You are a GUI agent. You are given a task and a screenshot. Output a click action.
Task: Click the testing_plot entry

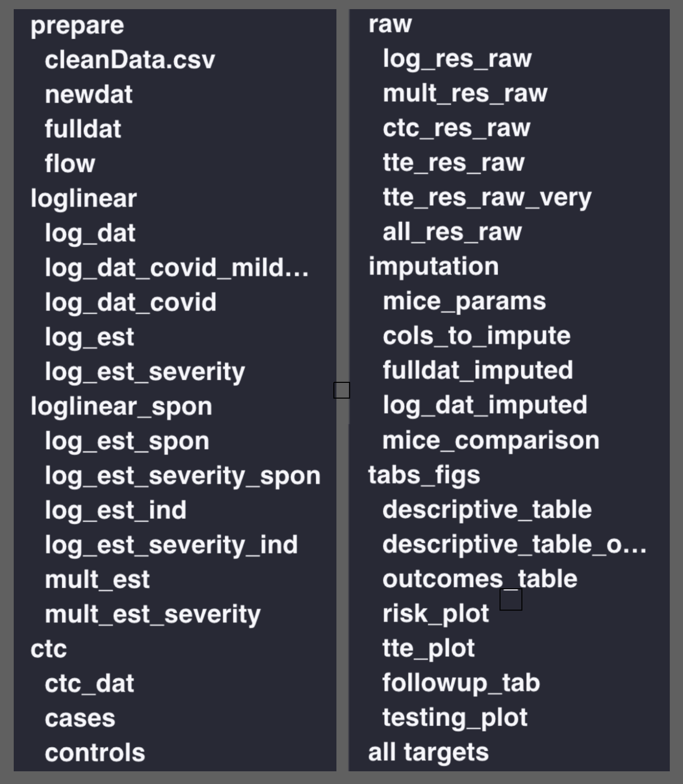pos(455,717)
